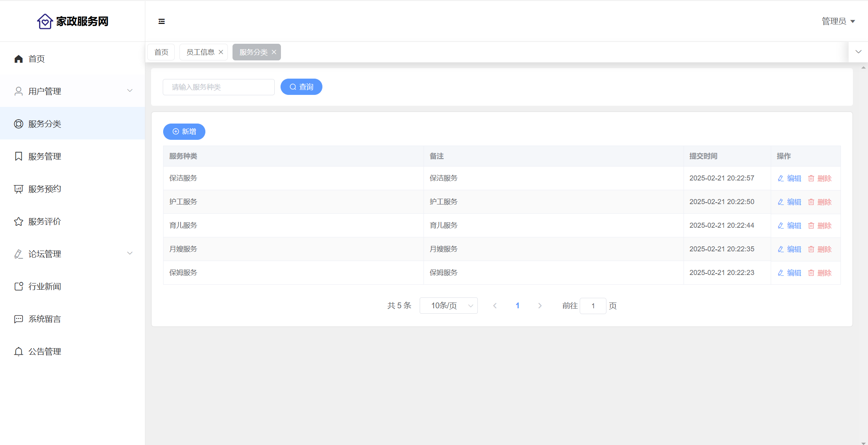Open 公告管理 bell icon in sidebar
This screenshot has height=445, width=868.
point(19,351)
